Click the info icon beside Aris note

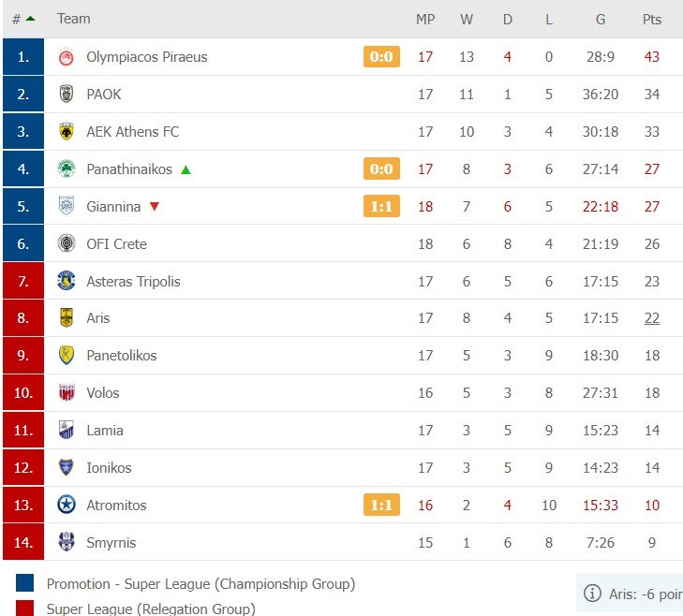[592, 594]
